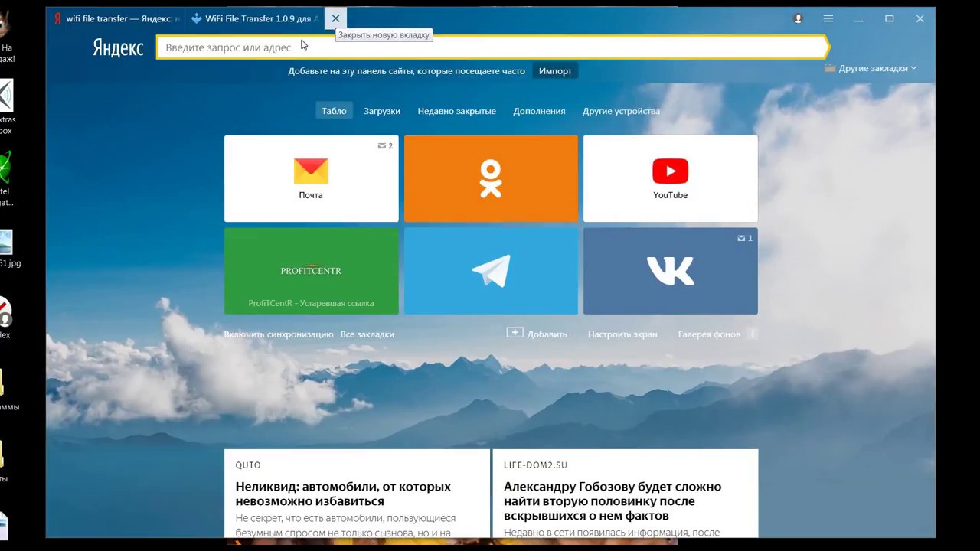
Task: Click the LIFE-DOM2.SU source label
Action: pos(535,465)
